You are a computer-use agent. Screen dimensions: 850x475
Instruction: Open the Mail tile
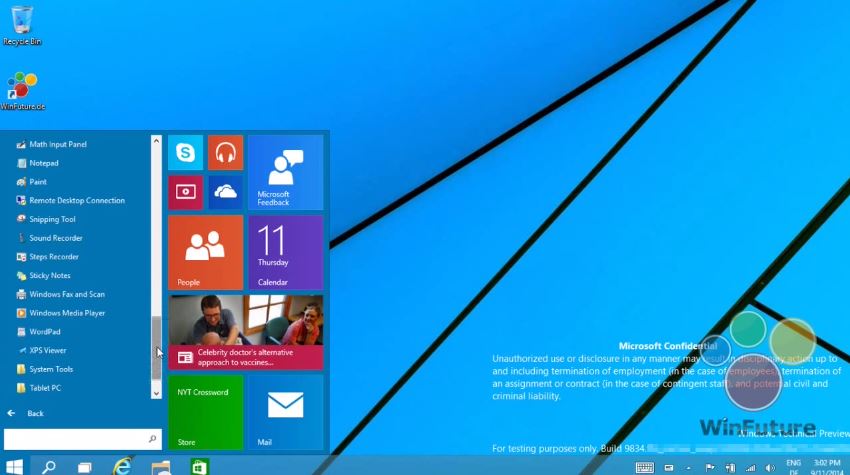coord(286,413)
